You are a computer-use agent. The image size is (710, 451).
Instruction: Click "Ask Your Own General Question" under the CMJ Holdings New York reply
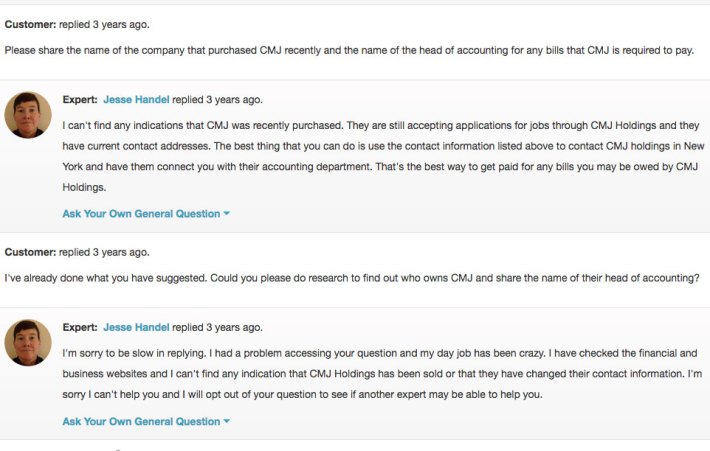(140, 213)
